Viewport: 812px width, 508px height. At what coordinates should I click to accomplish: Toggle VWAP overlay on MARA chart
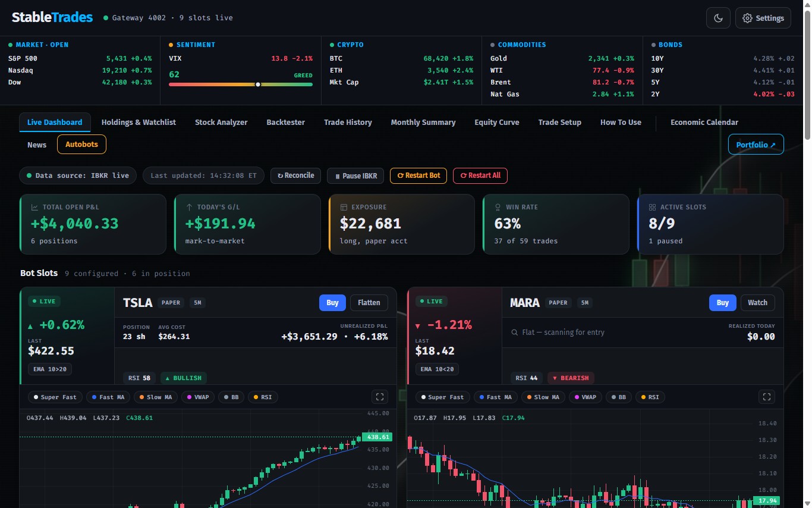(x=585, y=397)
